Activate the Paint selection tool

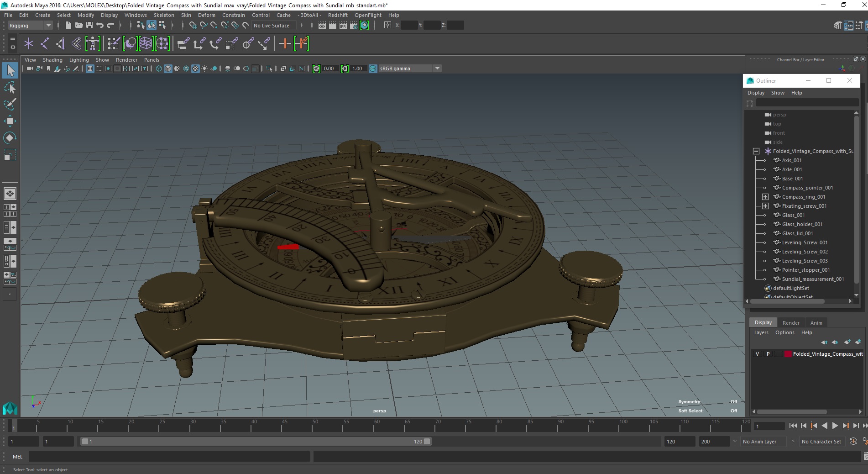click(x=10, y=104)
